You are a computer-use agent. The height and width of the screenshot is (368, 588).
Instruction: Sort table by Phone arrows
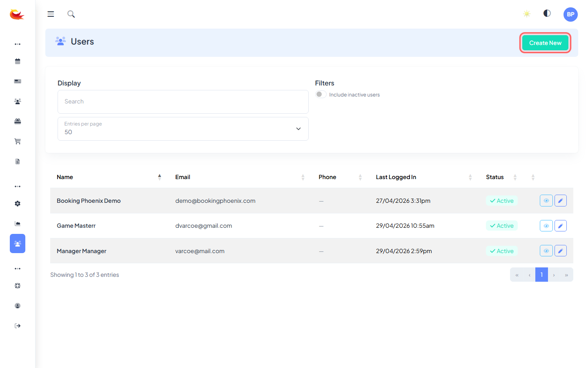[360, 177]
